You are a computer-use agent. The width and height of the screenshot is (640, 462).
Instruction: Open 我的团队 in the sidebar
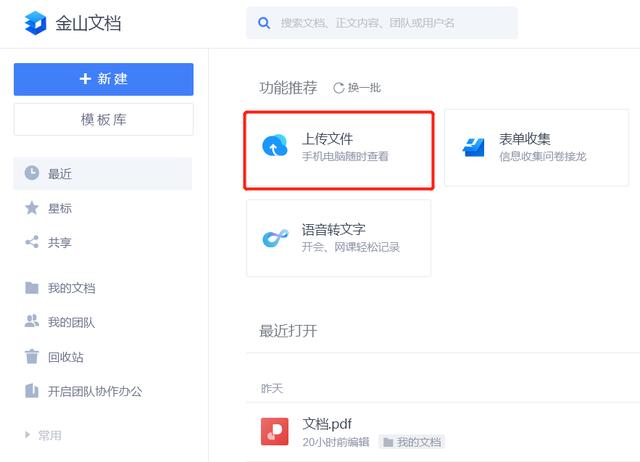71,322
